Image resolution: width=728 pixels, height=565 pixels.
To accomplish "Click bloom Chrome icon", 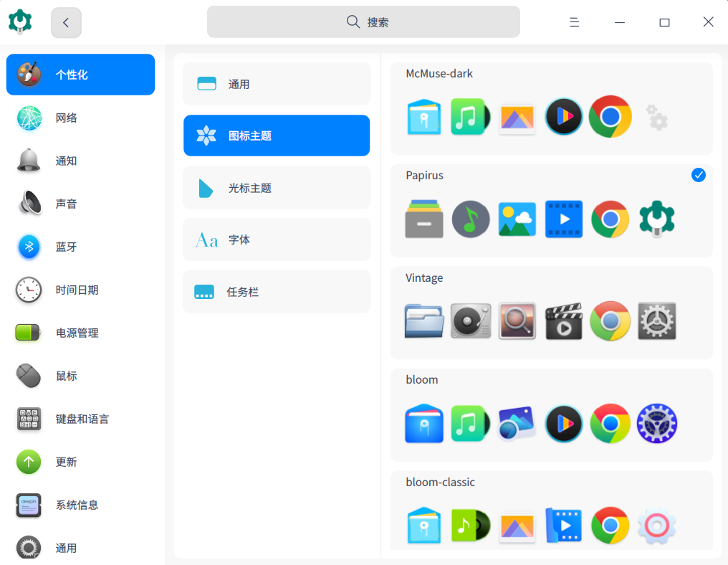I will 610,423.
